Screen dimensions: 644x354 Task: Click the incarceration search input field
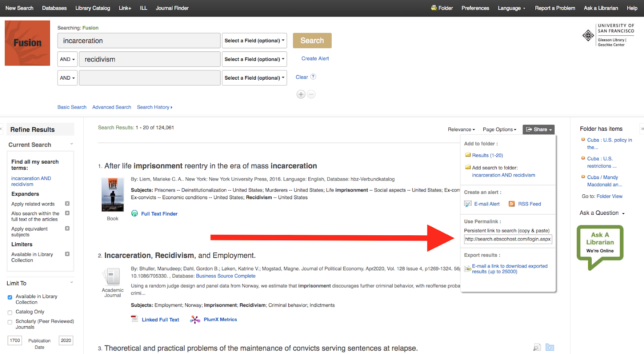(x=139, y=41)
